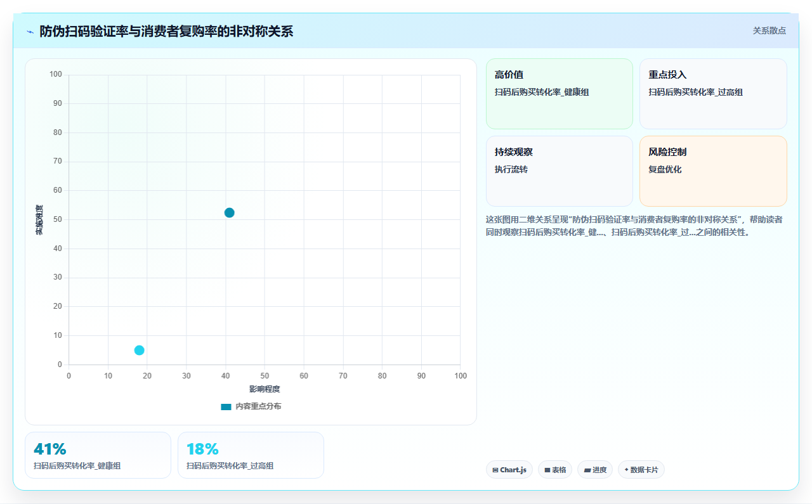Image resolution: width=812 pixels, height=504 pixels.
Task: Click the 扫码后购买转化率_健康组 label under 41%
Action: (77, 465)
